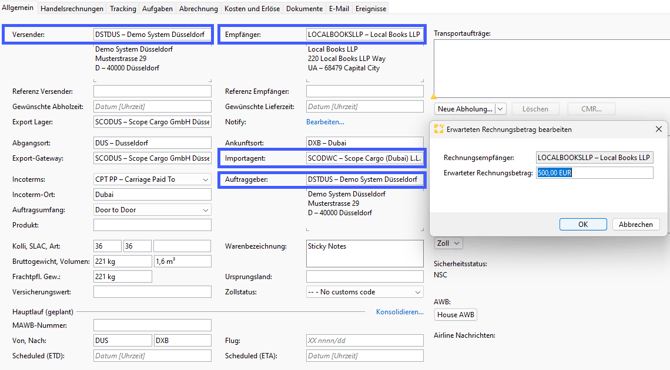Click the Referenz Empfänger field
The height and width of the screenshot is (370, 670).
click(x=364, y=91)
